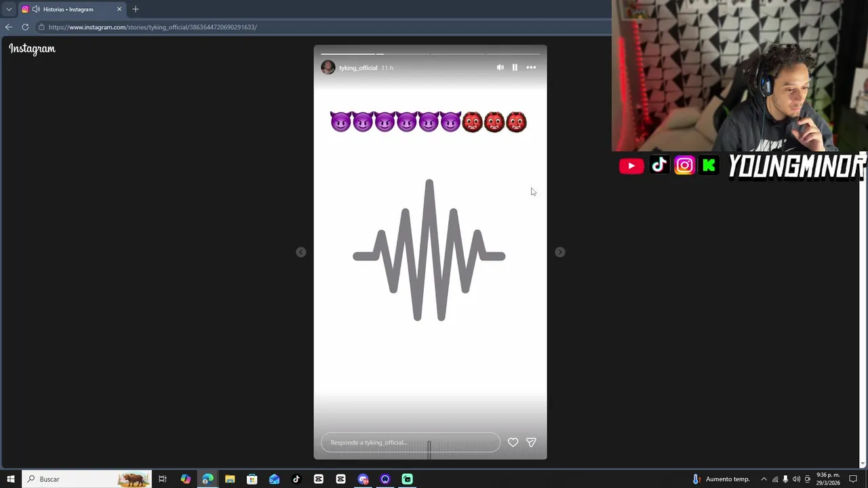Go back in the browser
The height and width of the screenshot is (488, 868).
9,27
